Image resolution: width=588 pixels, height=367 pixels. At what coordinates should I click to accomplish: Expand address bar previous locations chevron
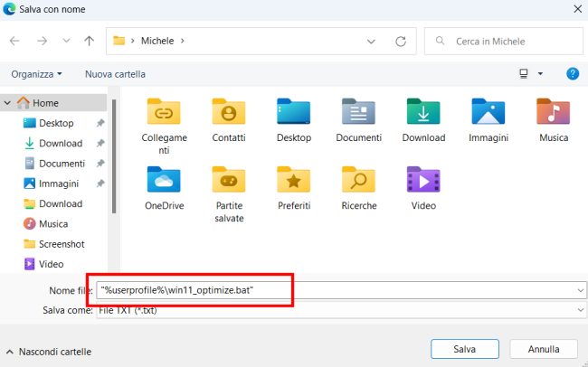pyautogui.click(x=371, y=42)
